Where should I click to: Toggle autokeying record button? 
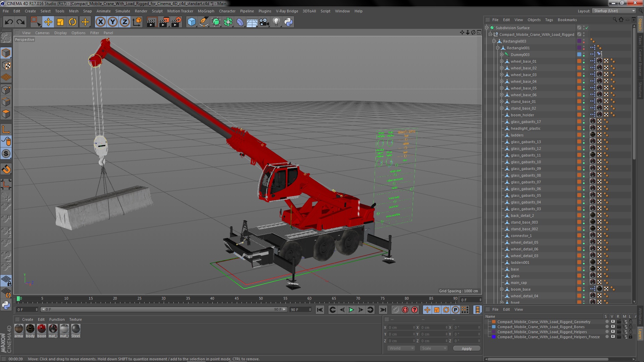pyautogui.click(x=405, y=310)
